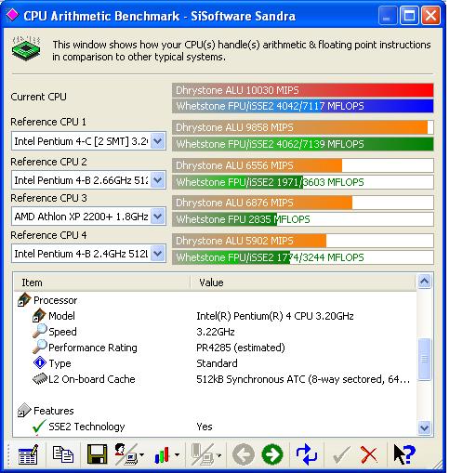
Task: Click the SSE2 Technology Yes value
Action: tap(205, 427)
